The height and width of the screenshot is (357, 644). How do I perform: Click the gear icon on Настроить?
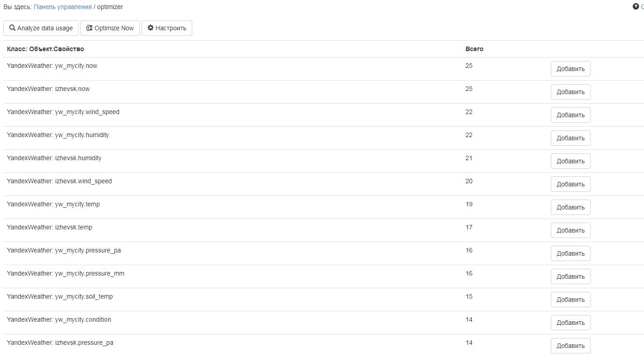pos(151,28)
